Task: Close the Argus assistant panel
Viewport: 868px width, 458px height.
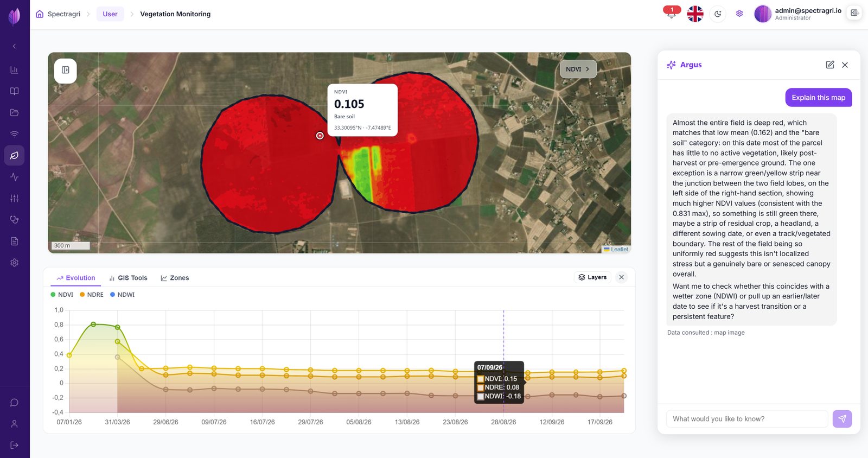Action: (845, 65)
